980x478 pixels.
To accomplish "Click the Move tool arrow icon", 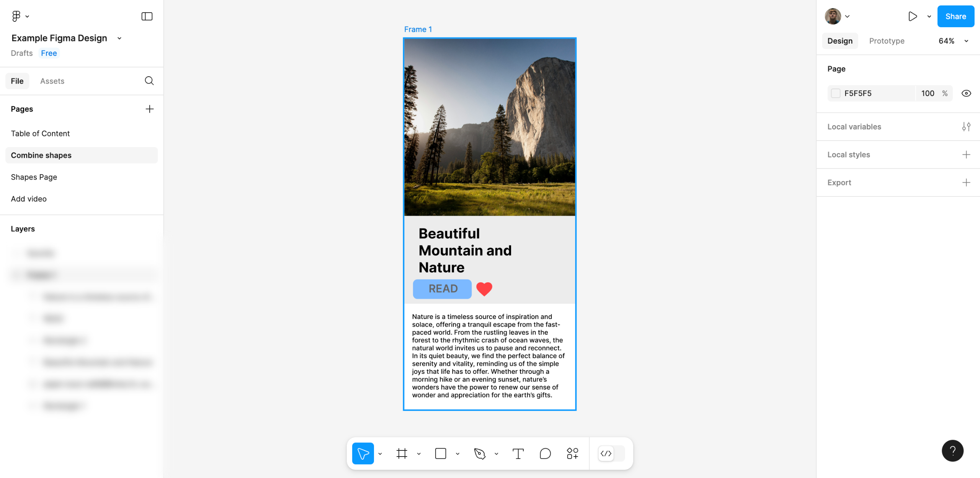I will 363,453.
